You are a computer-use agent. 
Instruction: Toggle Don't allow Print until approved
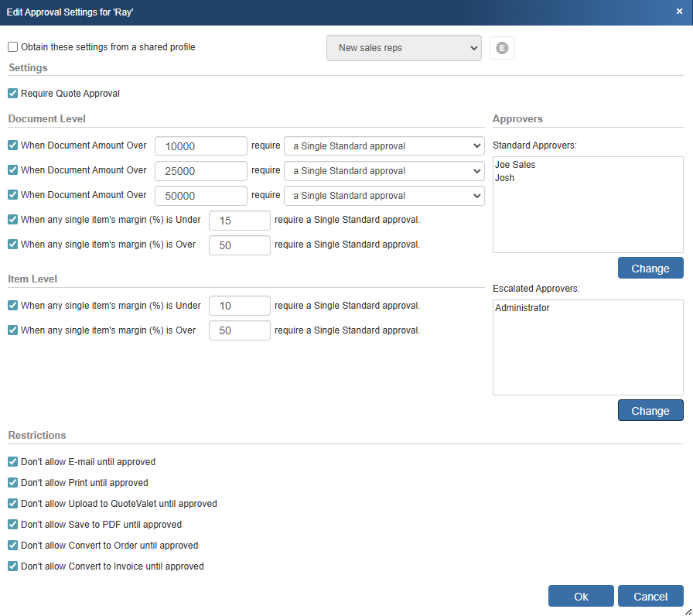coord(13,483)
